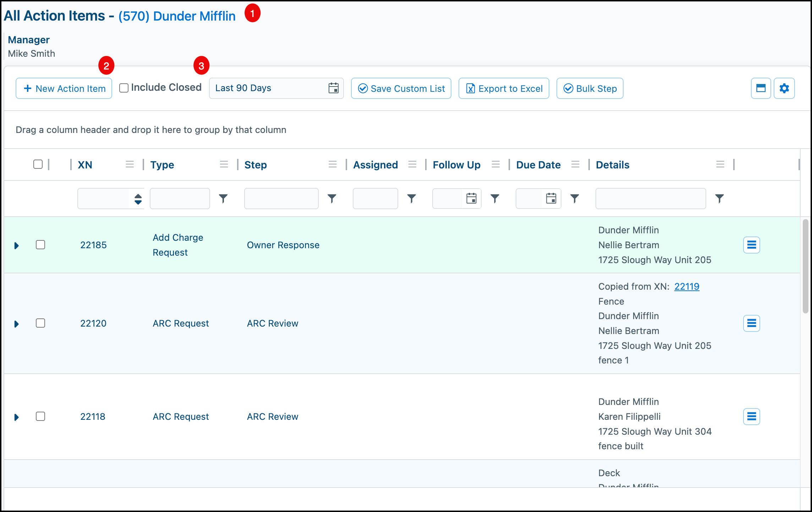Sort by the XN column header
This screenshot has width=812, height=512.
85,165
